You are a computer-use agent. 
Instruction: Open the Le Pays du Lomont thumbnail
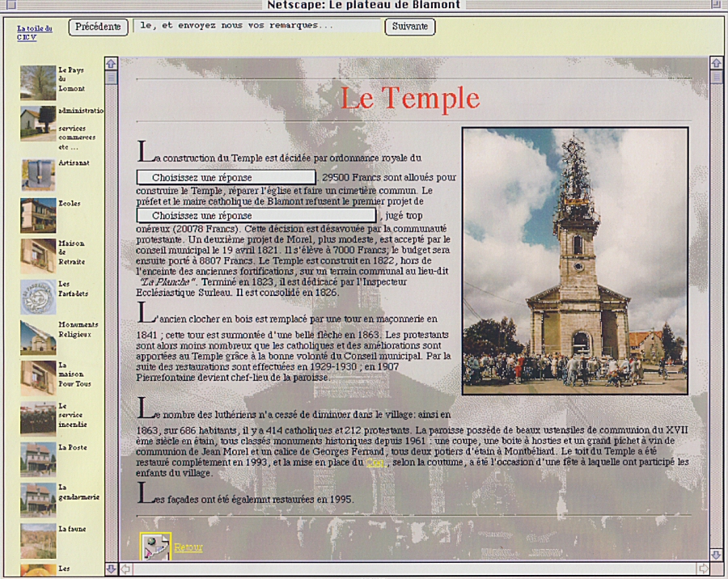click(x=38, y=82)
